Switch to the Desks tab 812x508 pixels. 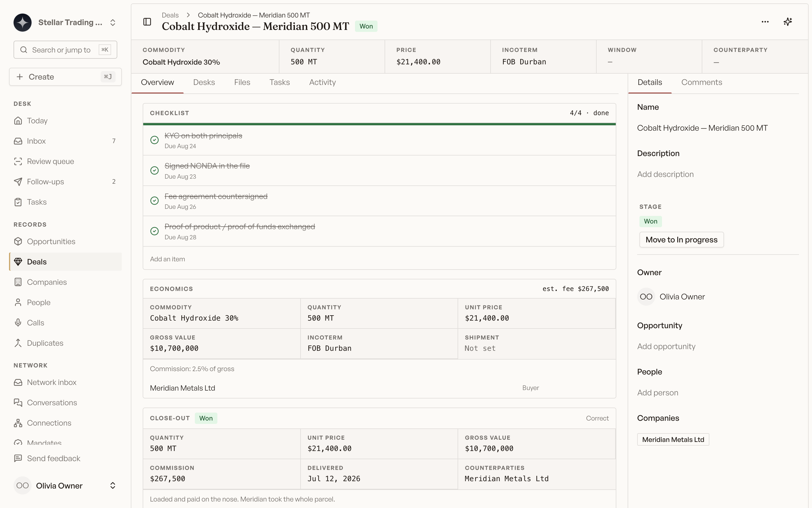coord(204,82)
